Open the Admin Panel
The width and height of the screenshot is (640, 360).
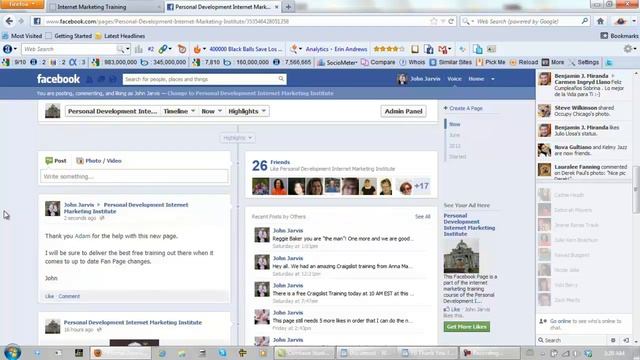point(403,111)
